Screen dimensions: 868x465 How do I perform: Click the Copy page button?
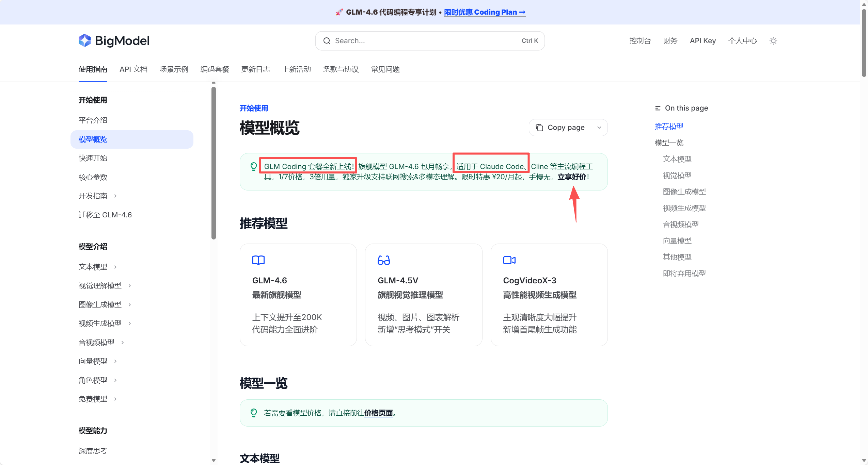560,128
